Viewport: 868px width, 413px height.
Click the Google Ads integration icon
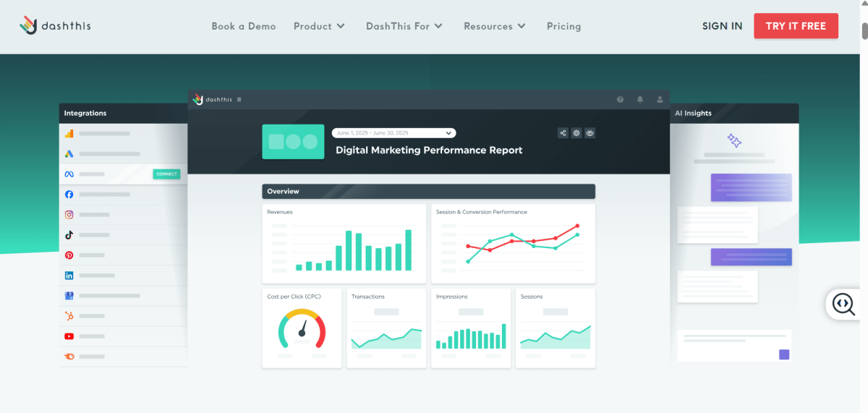69,154
